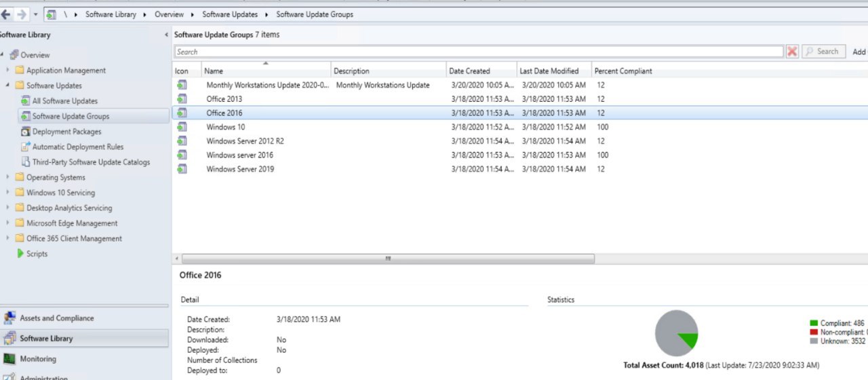Viewport: 868px width, 380px height.
Task: Click the Operating Systems folder icon
Action: point(20,177)
